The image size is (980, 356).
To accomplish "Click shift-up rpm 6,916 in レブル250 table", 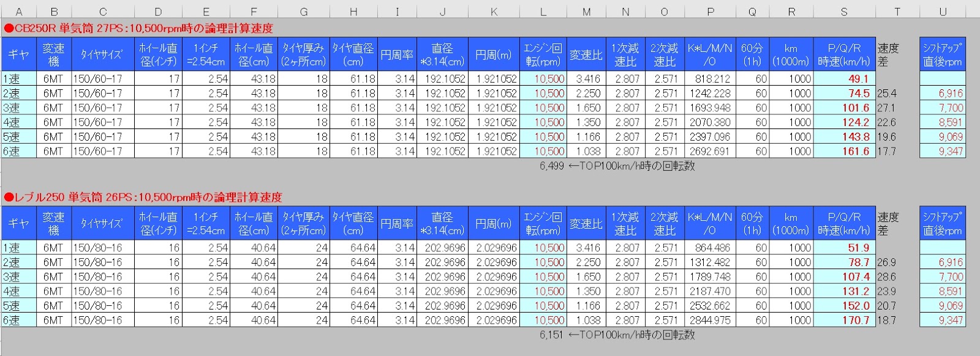I will 943,262.
